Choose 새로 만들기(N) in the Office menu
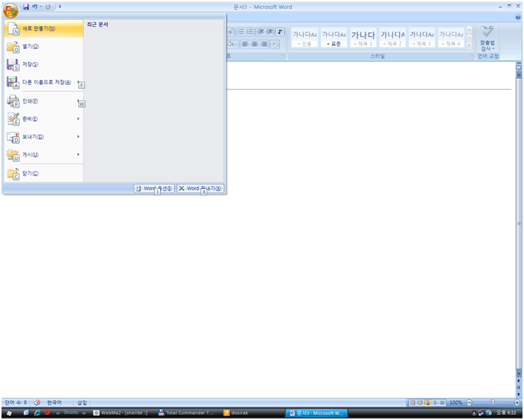Viewport: 524px width, 420px height. point(44,28)
